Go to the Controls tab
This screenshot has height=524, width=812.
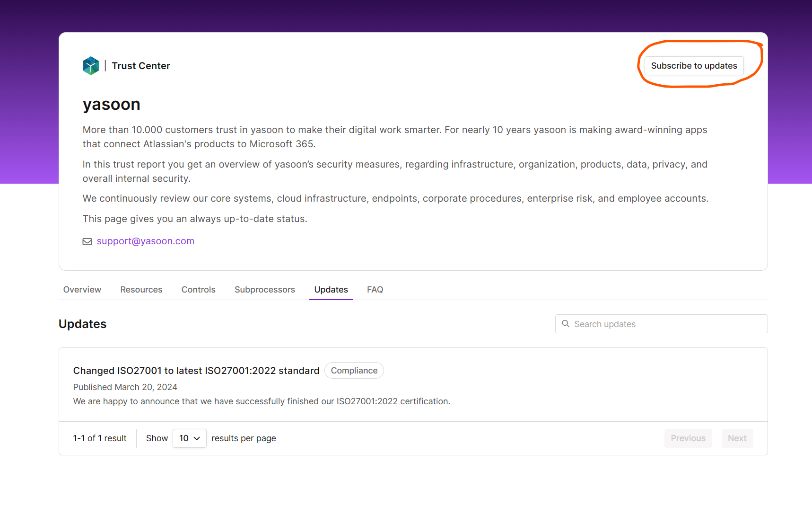coord(198,290)
